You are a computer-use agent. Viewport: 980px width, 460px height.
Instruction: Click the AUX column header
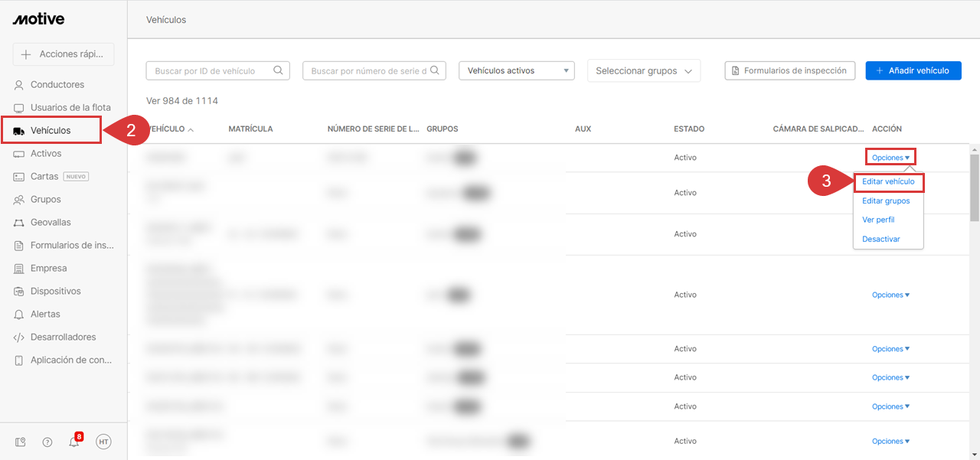click(x=583, y=129)
